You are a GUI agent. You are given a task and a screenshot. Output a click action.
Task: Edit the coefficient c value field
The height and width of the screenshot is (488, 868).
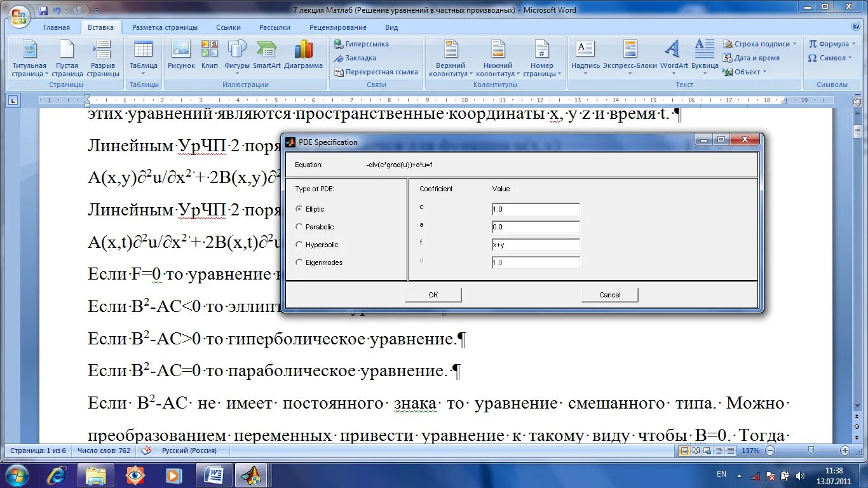click(536, 209)
